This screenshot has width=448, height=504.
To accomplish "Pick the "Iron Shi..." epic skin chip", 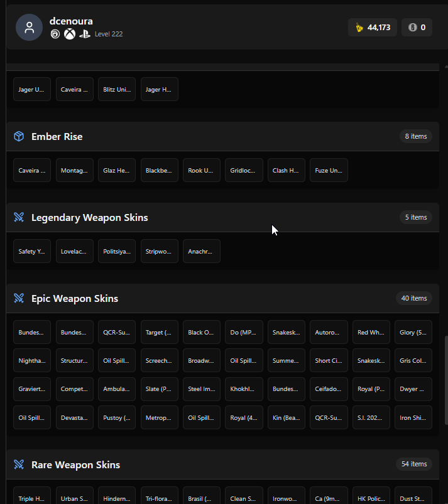I will (413, 417).
